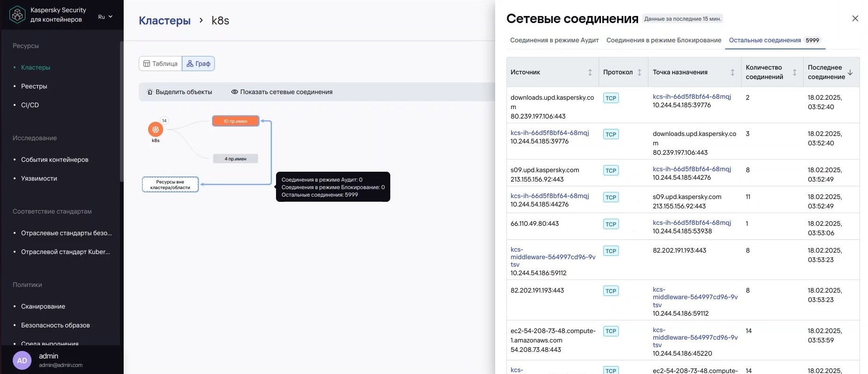Close the Сетевые соединения panel
This screenshot has width=868, height=374.
click(855, 18)
